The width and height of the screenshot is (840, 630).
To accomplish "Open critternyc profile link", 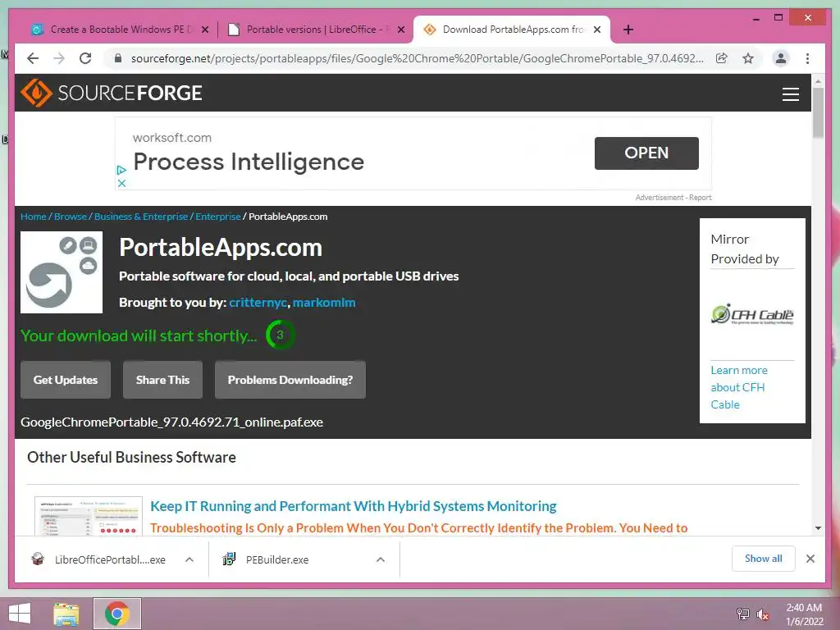I will click(x=258, y=303).
